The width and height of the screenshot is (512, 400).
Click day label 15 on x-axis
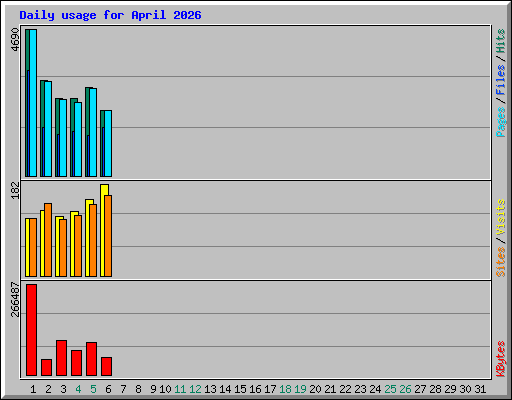(240, 389)
